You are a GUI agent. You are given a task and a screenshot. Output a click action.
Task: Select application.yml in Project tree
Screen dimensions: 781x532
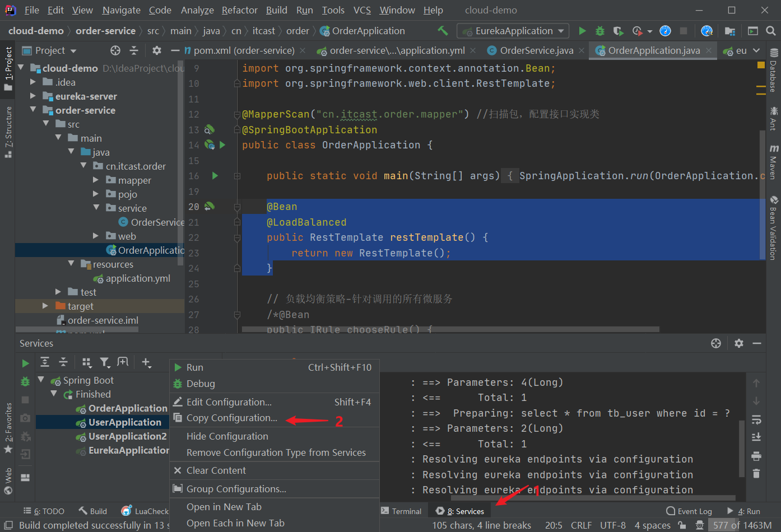pyautogui.click(x=138, y=278)
